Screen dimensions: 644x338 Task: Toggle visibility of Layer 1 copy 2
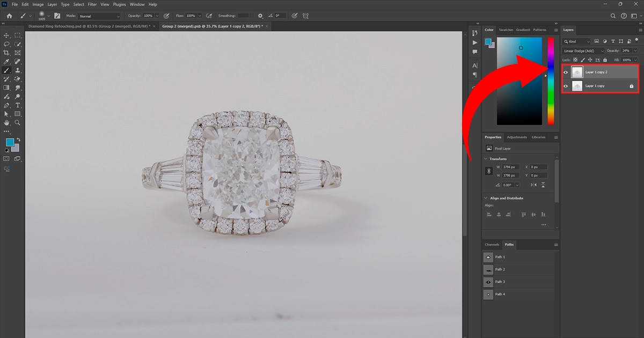point(565,72)
